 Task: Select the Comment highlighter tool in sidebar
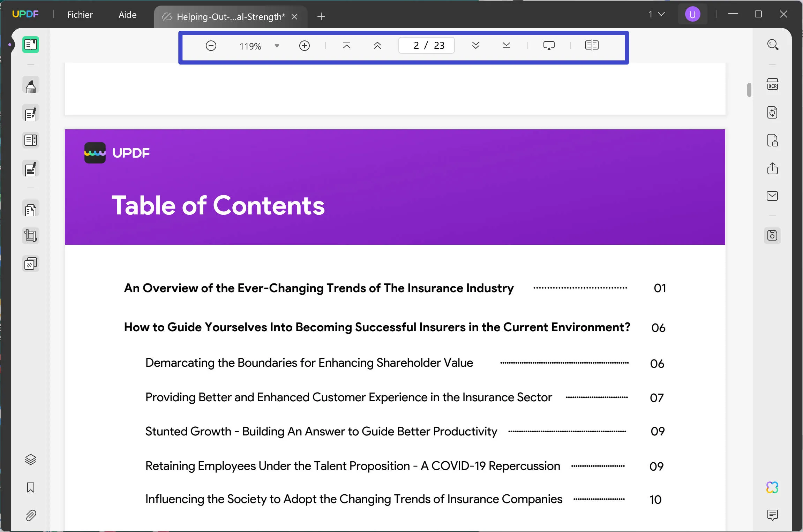coord(31,86)
